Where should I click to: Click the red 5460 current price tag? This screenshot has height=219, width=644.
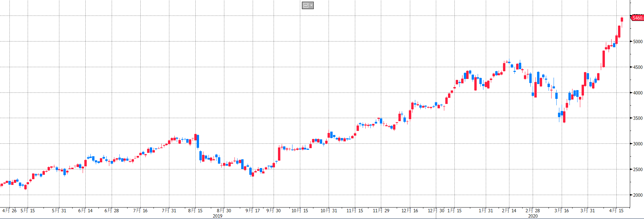pyautogui.click(x=637, y=18)
